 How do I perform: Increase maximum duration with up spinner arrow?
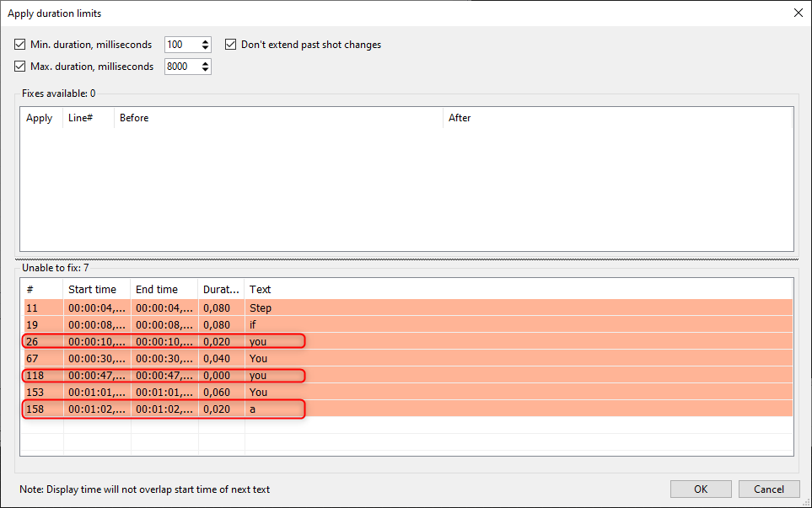click(x=205, y=62)
